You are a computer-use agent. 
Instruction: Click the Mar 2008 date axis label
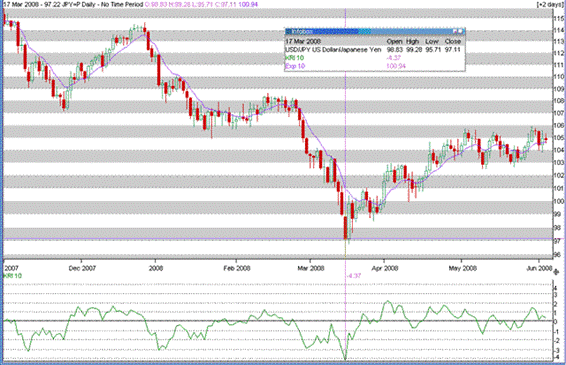[310, 268]
